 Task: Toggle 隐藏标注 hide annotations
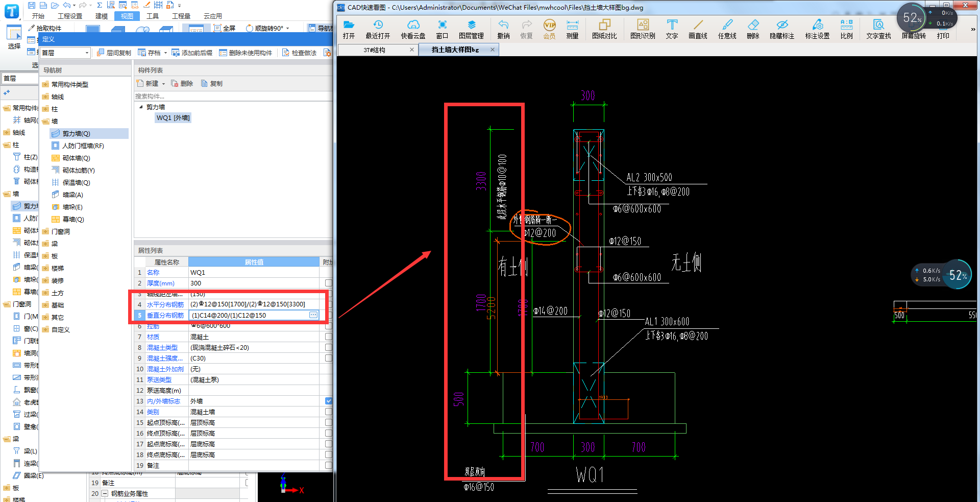click(x=782, y=29)
